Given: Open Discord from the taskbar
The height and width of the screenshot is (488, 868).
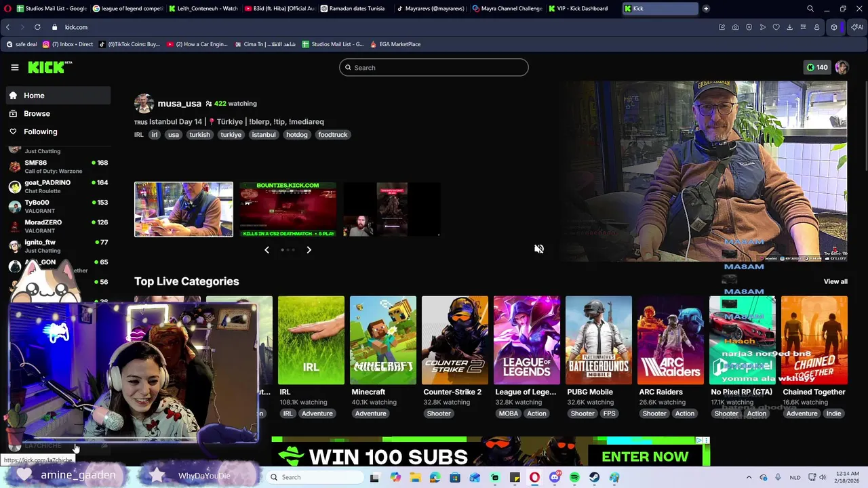Looking at the screenshot, I should [554, 477].
